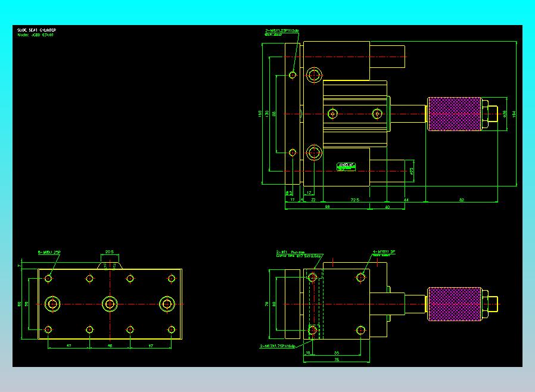Select the center counterbored hole in plate view
535x392 pixels.
tap(110, 304)
